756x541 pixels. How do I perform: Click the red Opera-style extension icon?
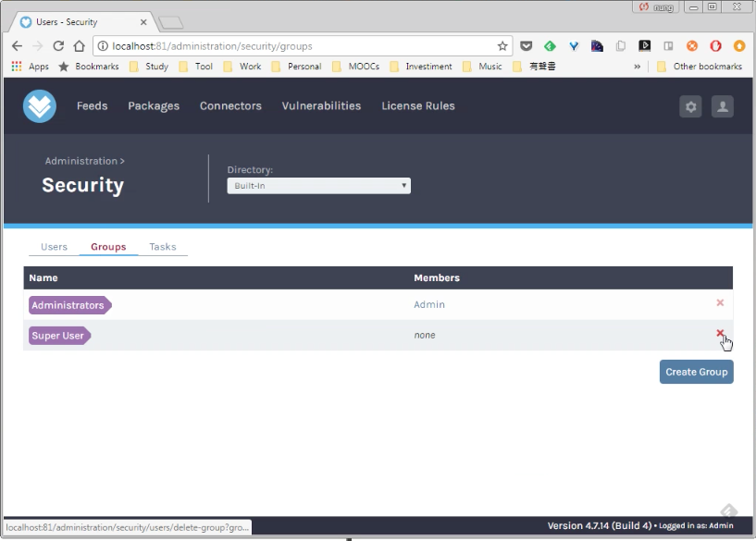tap(715, 46)
